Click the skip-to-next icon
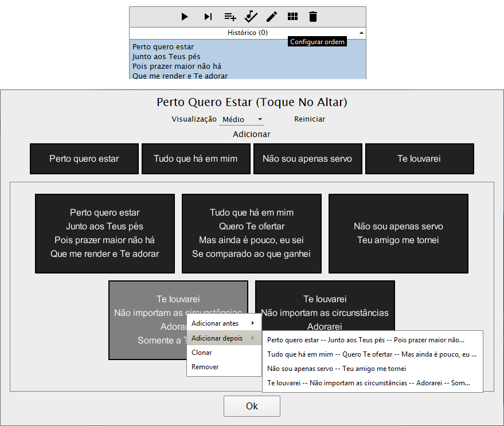This screenshot has width=504, height=426. (x=208, y=17)
